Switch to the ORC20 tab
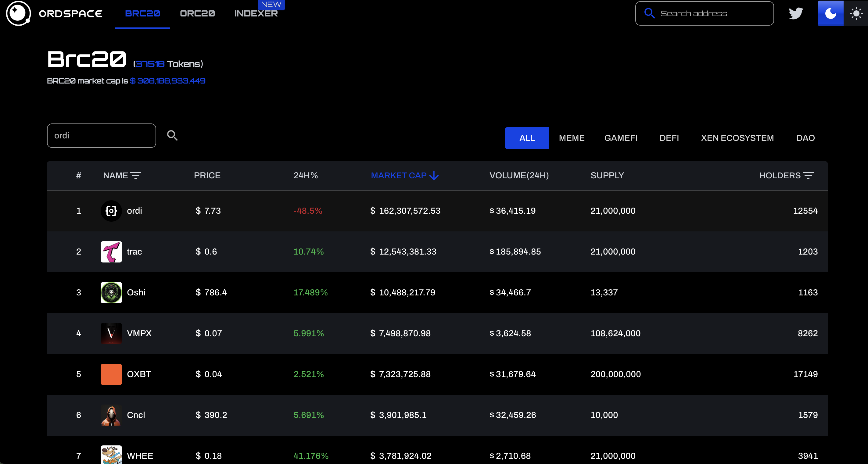 point(197,13)
